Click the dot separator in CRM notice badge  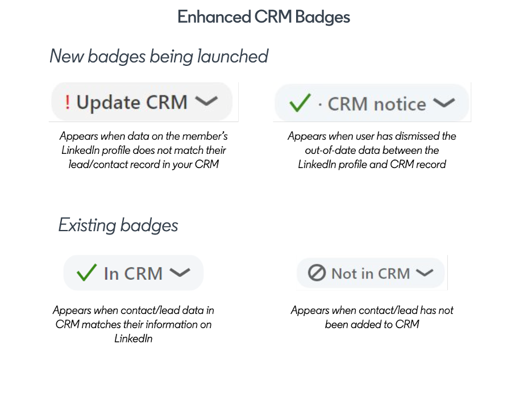(x=320, y=104)
